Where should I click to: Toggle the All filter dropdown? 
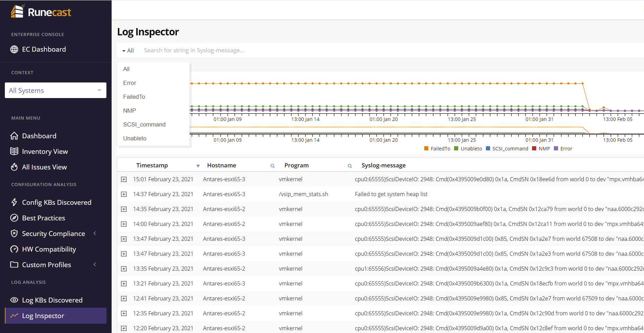pyautogui.click(x=128, y=51)
